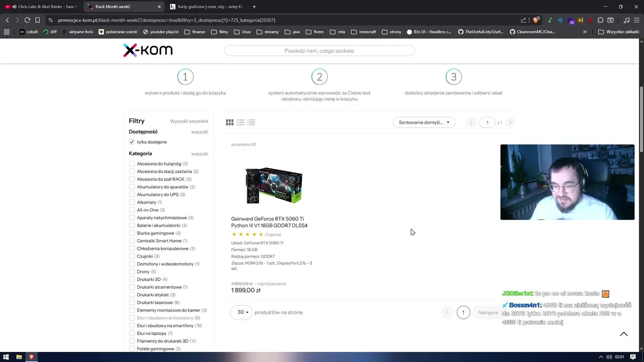Reload the current page
This screenshot has width=644, height=362.
click(x=27, y=20)
